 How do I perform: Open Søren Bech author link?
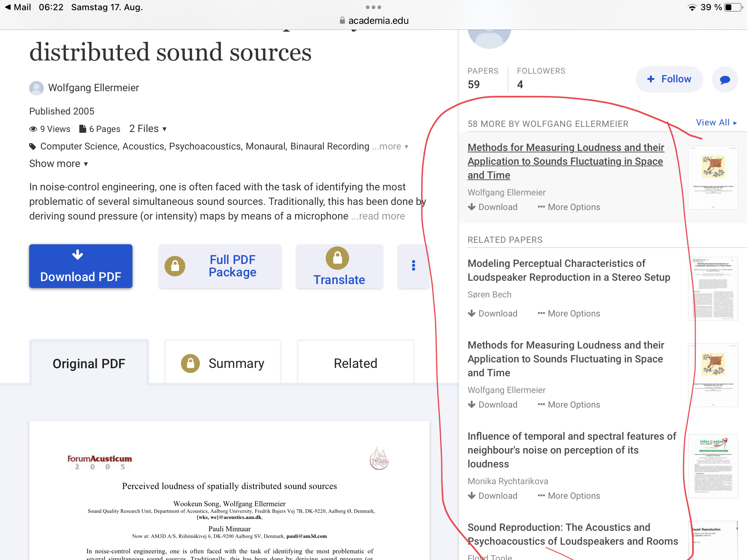pyautogui.click(x=489, y=295)
